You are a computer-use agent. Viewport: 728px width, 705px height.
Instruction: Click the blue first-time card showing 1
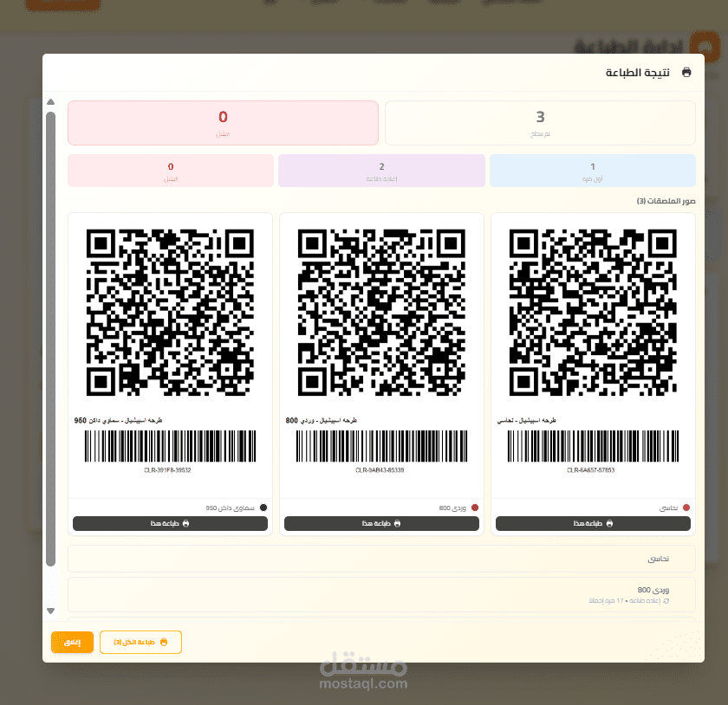(593, 171)
